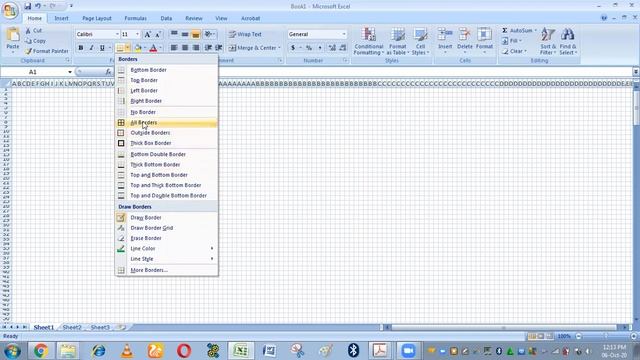The width and height of the screenshot is (640, 360).
Task: Cut the selection
Action: 33,31
